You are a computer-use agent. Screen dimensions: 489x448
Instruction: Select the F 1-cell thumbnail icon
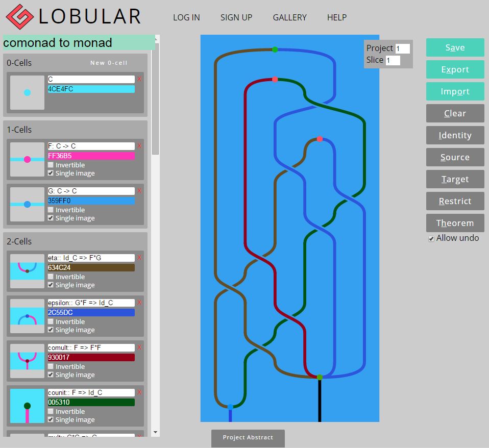coord(27,159)
